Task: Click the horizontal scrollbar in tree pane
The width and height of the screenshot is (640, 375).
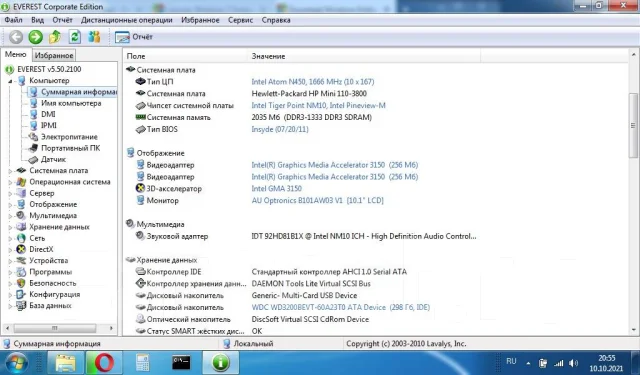Action: [x=55, y=328]
